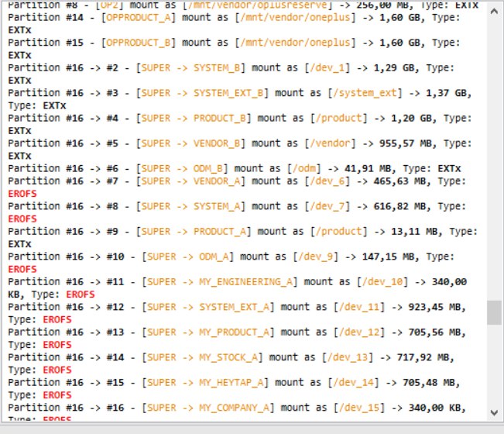
Task: Click EROFS type under VENDOR_A line
Action: (x=22, y=194)
